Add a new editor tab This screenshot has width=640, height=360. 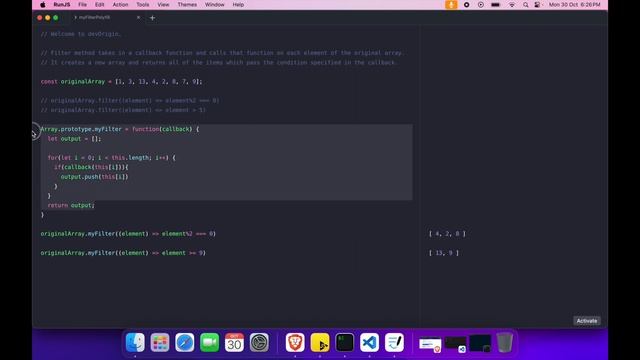coord(152,18)
